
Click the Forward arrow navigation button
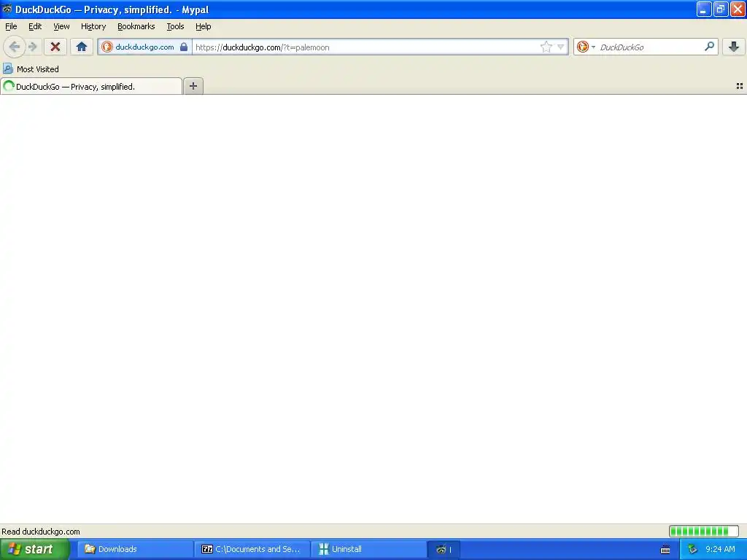pos(33,47)
